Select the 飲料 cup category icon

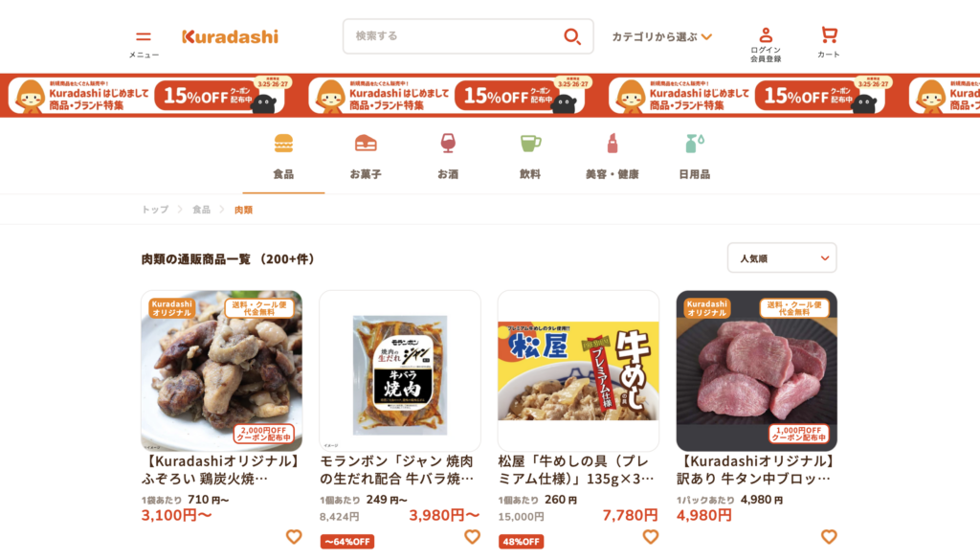tap(530, 144)
